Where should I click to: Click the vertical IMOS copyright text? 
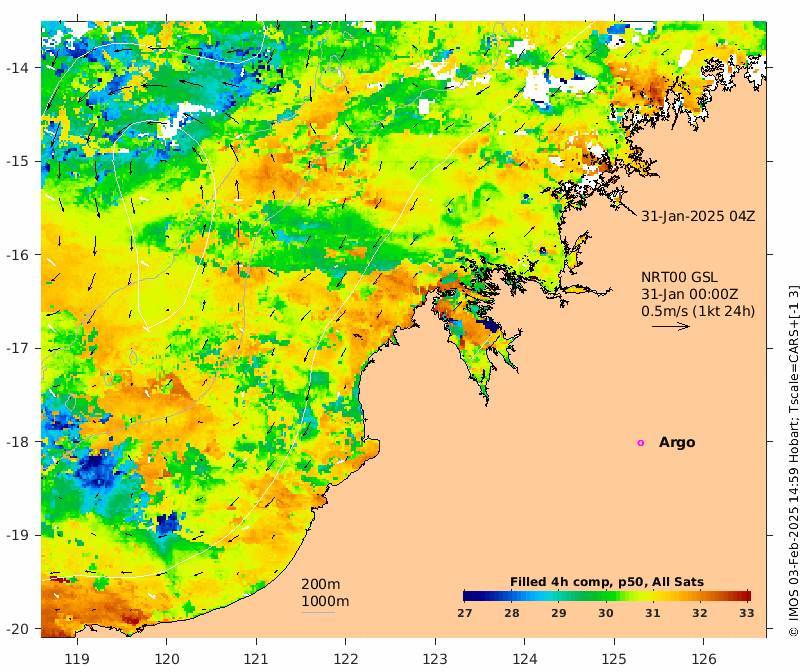pos(793,461)
